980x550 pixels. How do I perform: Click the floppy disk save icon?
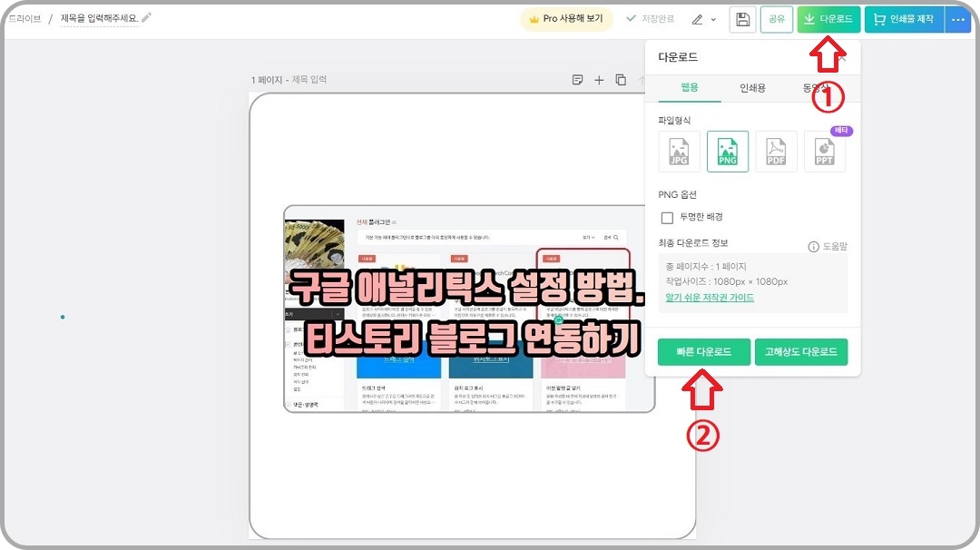[742, 19]
